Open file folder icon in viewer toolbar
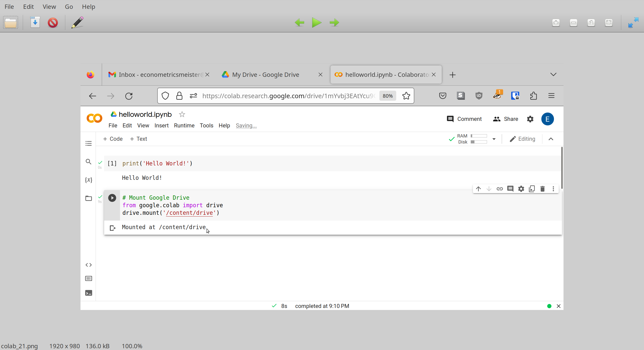The height and width of the screenshot is (350, 644). [x=11, y=23]
